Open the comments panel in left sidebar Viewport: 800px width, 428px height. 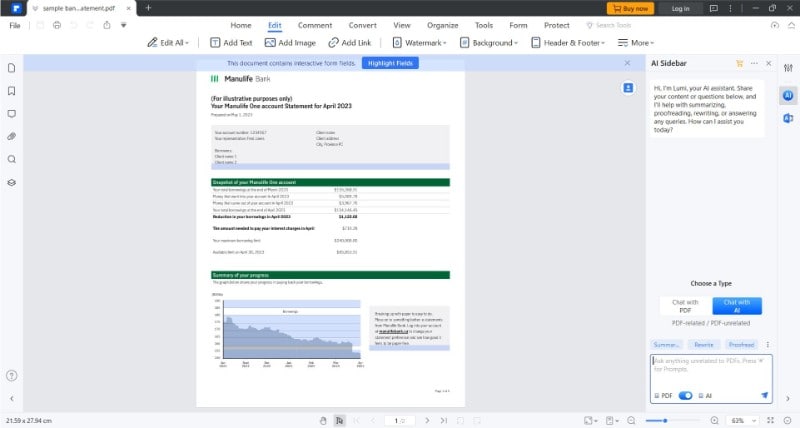(x=12, y=114)
